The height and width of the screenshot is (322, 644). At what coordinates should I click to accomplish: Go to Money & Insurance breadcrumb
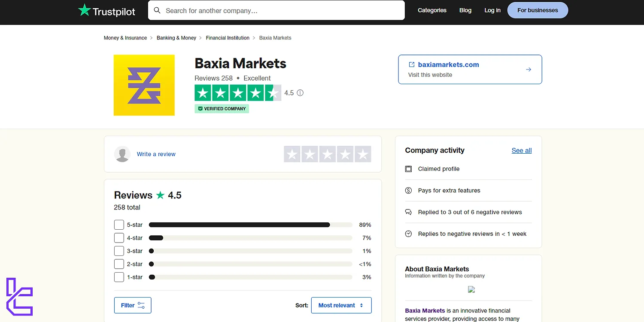[x=125, y=38]
